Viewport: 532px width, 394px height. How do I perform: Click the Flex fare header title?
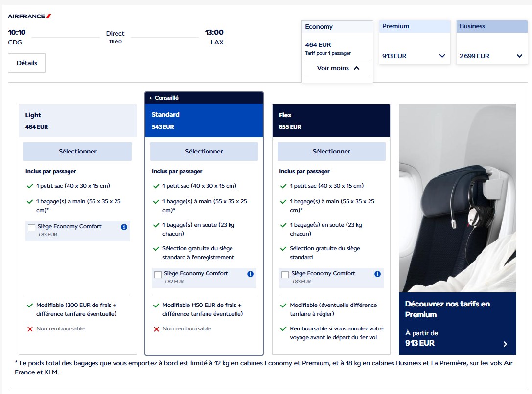click(x=285, y=115)
